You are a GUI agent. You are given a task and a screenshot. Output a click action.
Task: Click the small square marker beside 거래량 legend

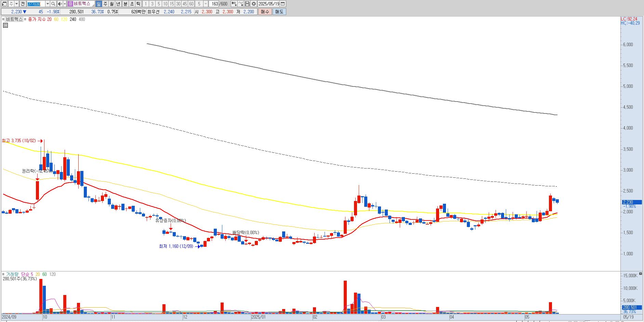coord(3,274)
